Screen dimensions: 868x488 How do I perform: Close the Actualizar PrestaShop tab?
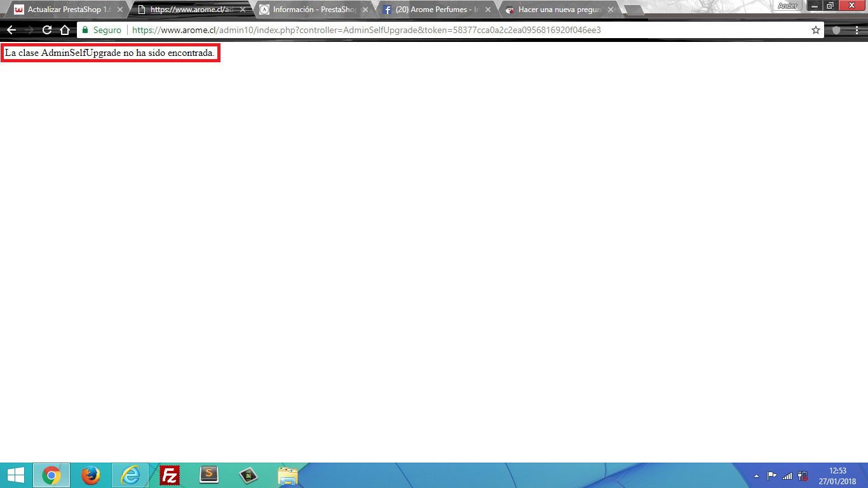pos(120,10)
